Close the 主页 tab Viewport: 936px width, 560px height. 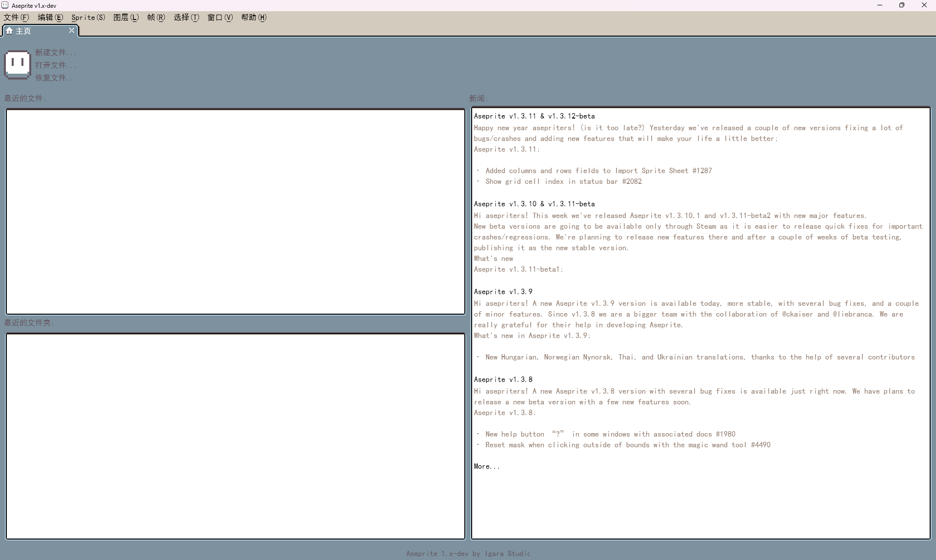(x=72, y=30)
